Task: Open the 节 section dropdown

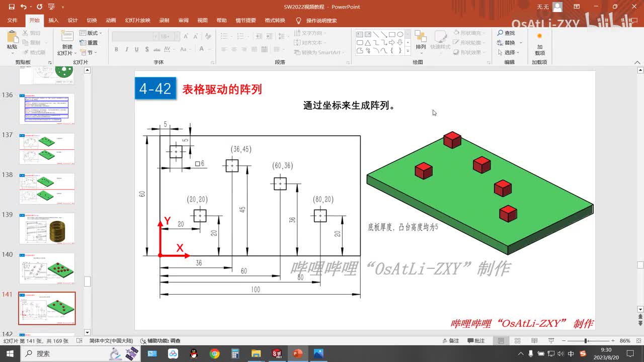Action: 89,52
